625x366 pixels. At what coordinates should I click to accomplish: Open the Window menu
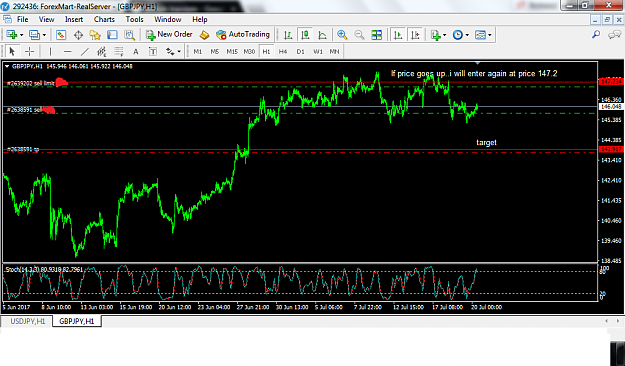pyautogui.click(x=167, y=20)
